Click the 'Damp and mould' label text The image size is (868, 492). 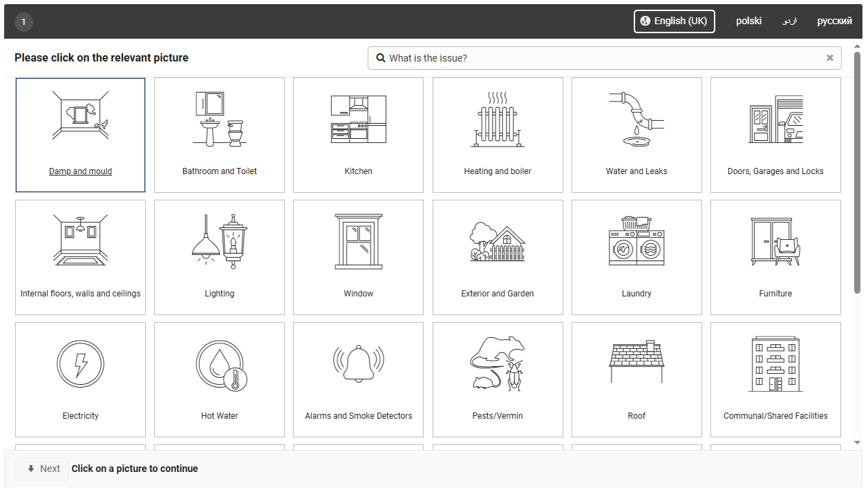80,171
